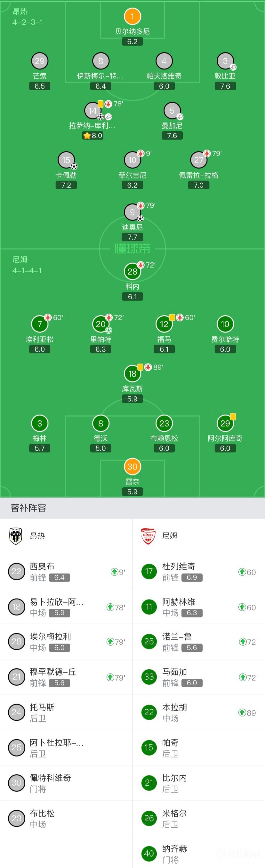The image size is (265, 868).
Task: Tap 里帕特 number 20 player icon
Action: click(x=101, y=324)
